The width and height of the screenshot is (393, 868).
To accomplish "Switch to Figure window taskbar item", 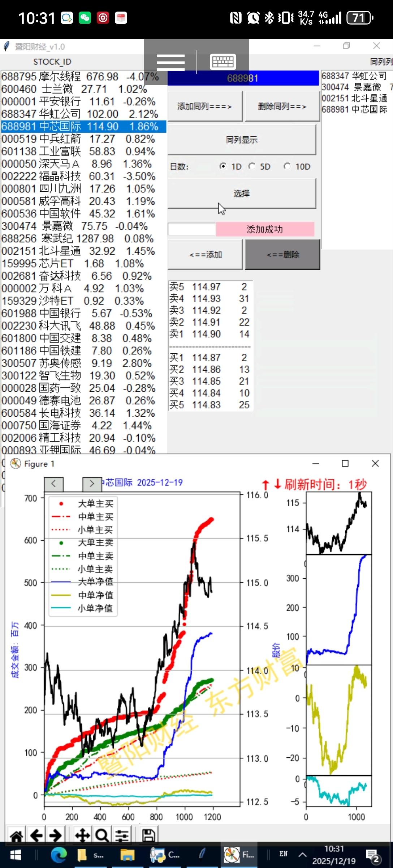I will [x=238, y=855].
